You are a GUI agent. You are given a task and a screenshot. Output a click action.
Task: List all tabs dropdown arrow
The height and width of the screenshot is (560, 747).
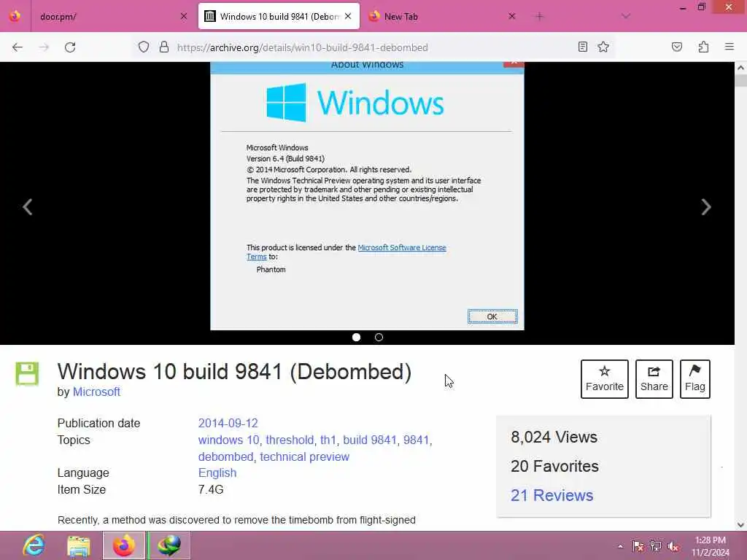(x=625, y=17)
